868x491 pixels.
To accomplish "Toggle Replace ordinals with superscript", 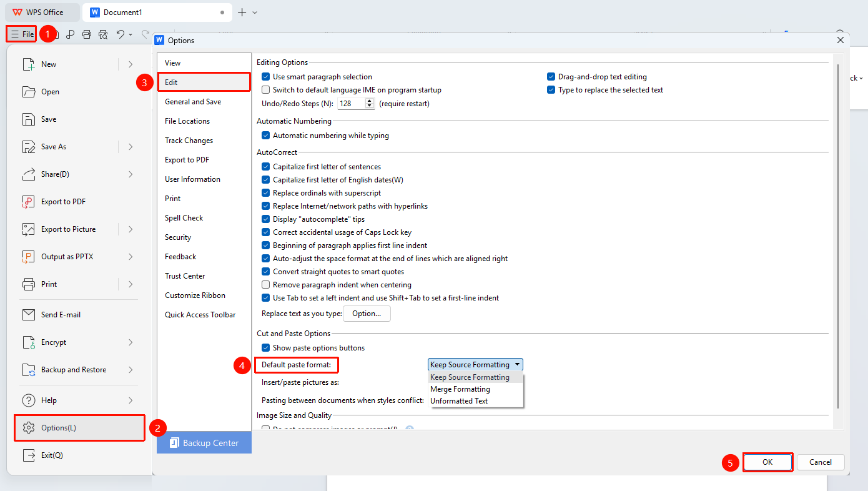I will coord(266,193).
